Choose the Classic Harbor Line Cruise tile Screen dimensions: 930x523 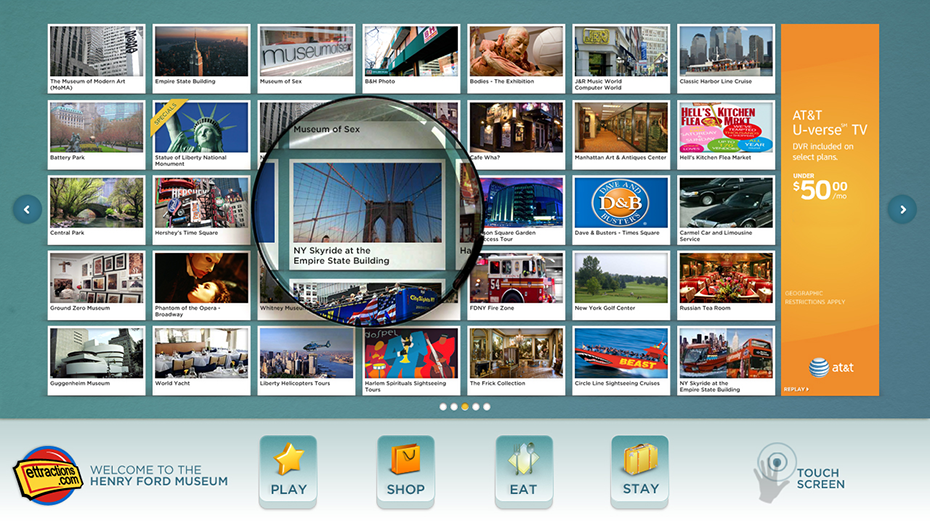[726, 59]
